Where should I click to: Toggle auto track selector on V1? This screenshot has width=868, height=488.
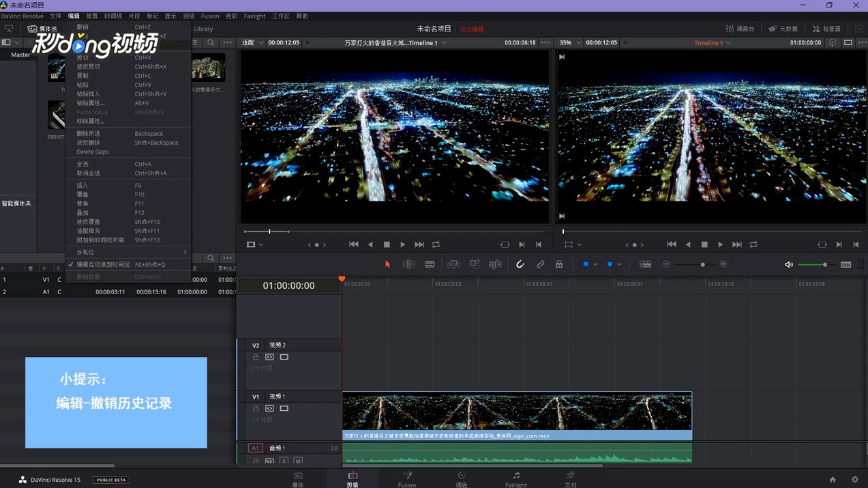pos(269,409)
